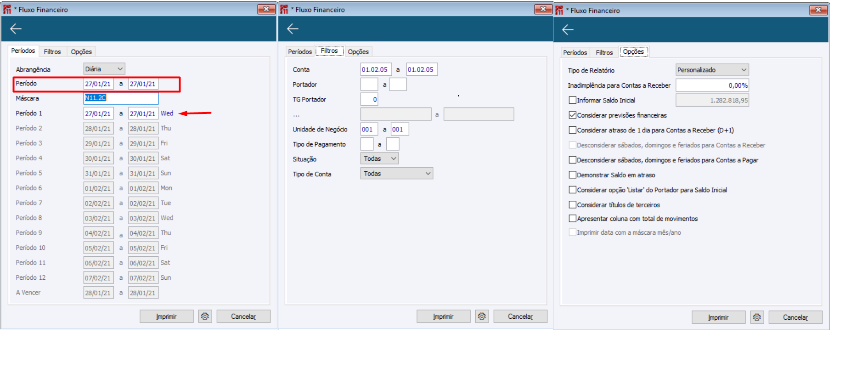Image resolution: width=868 pixels, height=367 pixels.
Task: Click the Período end date field
Action: 143,84
